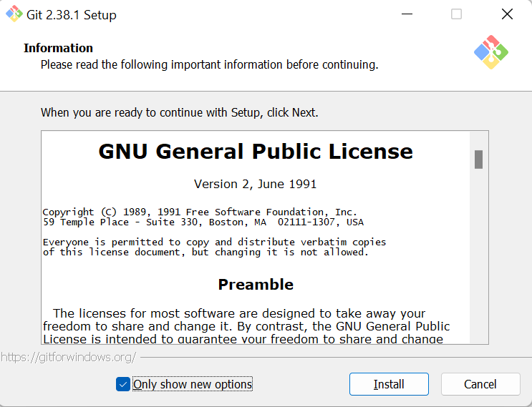Click the Git logo in the header
The height and width of the screenshot is (407, 532).
click(491, 52)
